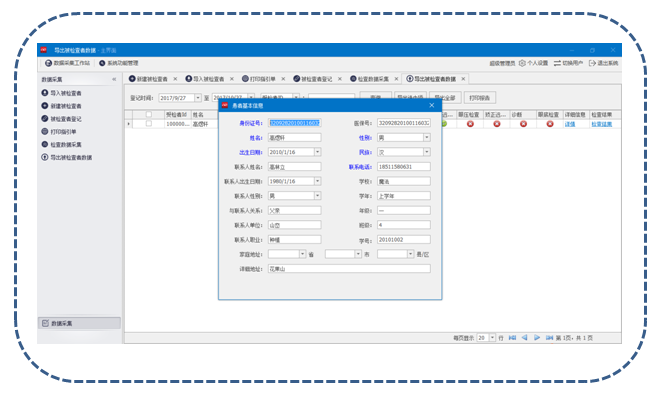The width and height of the screenshot is (662, 393).
Task: Click the 切换用户 switch-user icon
Action: [557, 63]
